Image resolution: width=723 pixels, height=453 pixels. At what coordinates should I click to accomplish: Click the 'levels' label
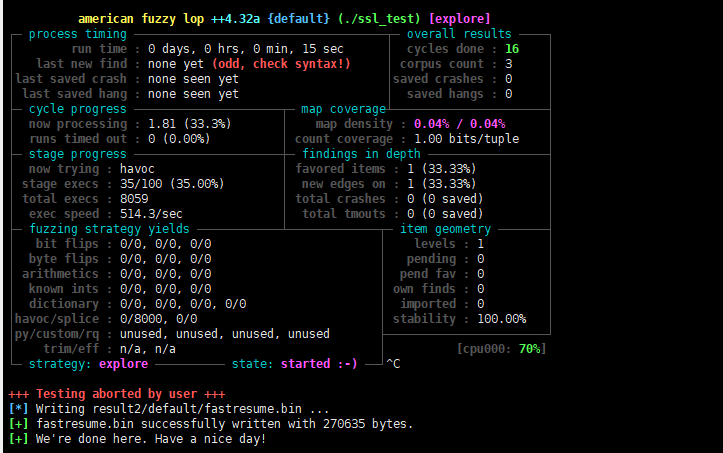pos(435,244)
